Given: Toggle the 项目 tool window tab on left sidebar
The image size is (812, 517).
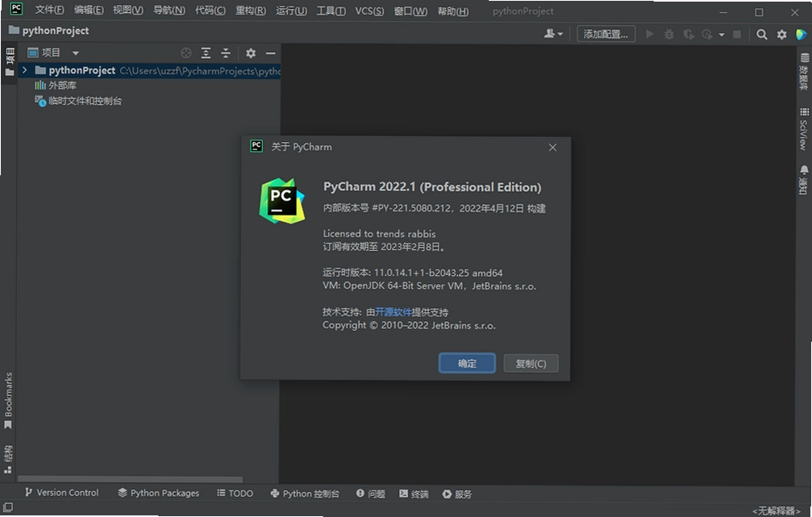Looking at the screenshot, I should (10, 61).
